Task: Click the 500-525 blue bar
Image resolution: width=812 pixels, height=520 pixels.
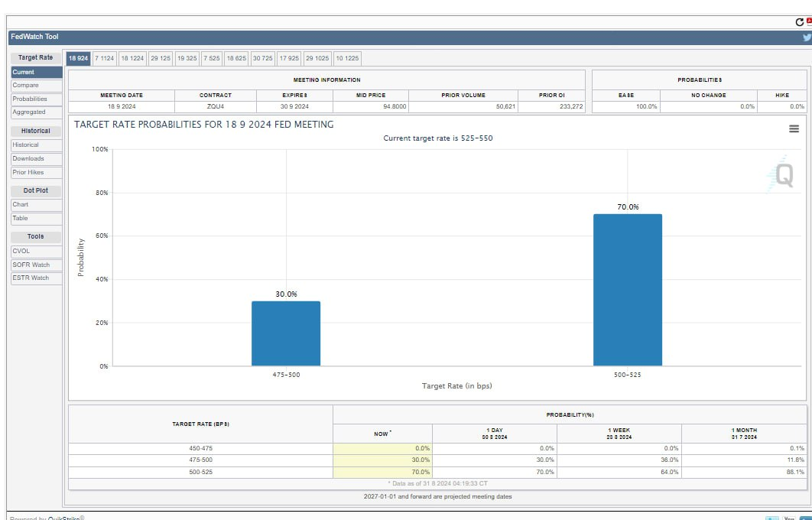Action: [x=628, y=290]
